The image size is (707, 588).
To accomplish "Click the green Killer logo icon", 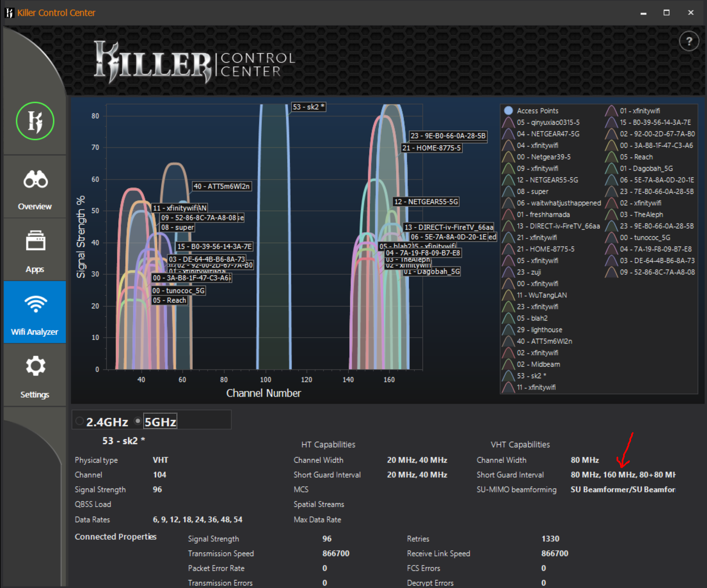I will click(x=35, y=121).
